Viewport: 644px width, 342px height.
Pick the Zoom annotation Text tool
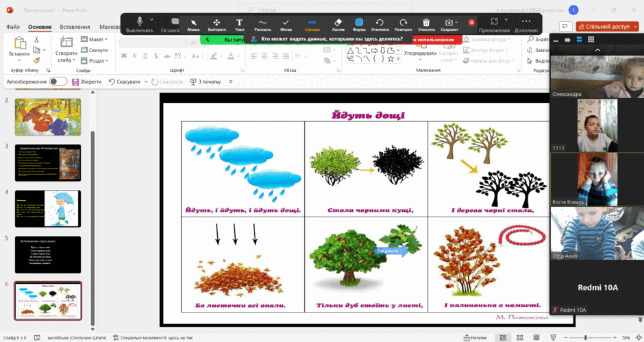[x=240, y=25]
